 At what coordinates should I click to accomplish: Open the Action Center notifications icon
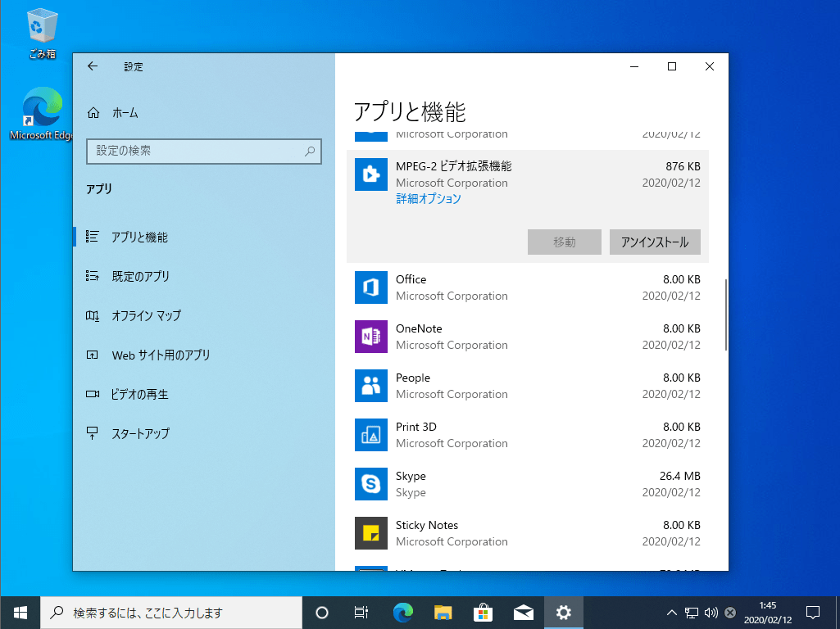click(813, 613)
